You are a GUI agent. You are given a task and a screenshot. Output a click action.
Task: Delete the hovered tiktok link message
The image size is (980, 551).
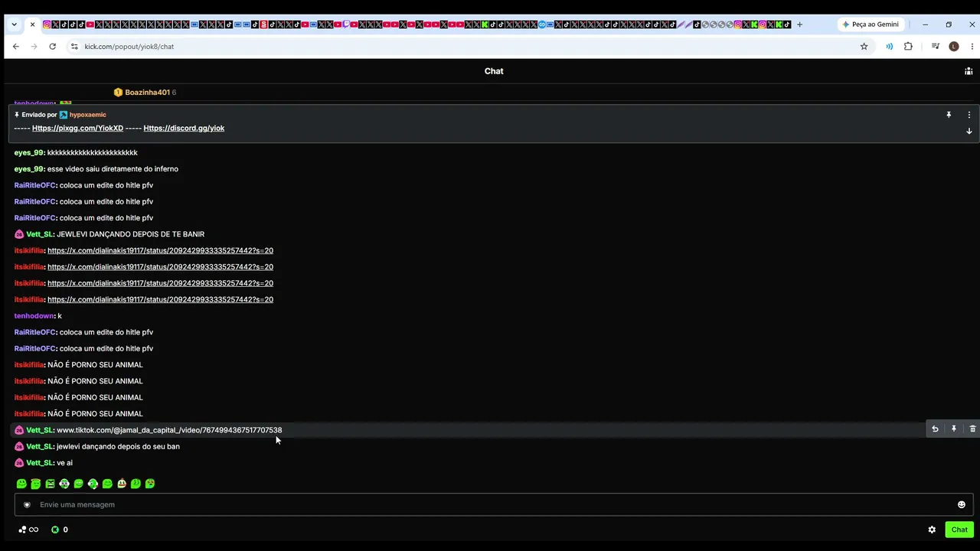click(972, 429)
